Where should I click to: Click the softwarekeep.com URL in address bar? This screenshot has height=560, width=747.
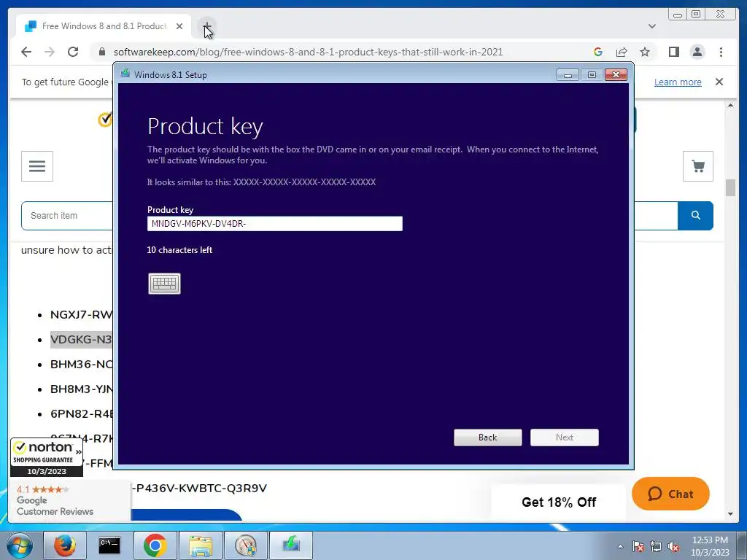pyautogui.click(x=309, y=52)
